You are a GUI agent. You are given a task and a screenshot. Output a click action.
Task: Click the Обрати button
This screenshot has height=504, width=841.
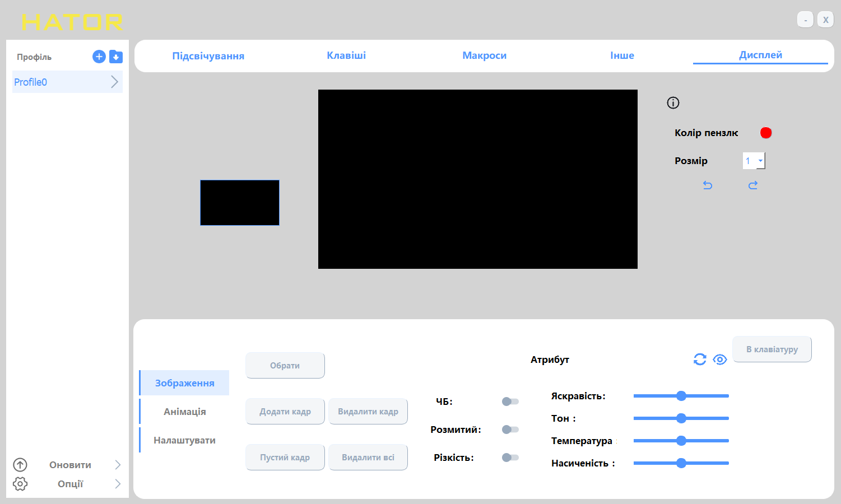tap(285, 366)
